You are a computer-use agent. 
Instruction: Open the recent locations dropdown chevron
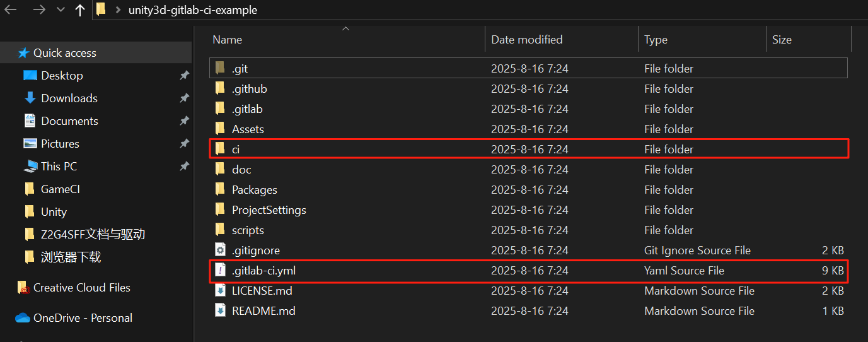click(61, 10)
